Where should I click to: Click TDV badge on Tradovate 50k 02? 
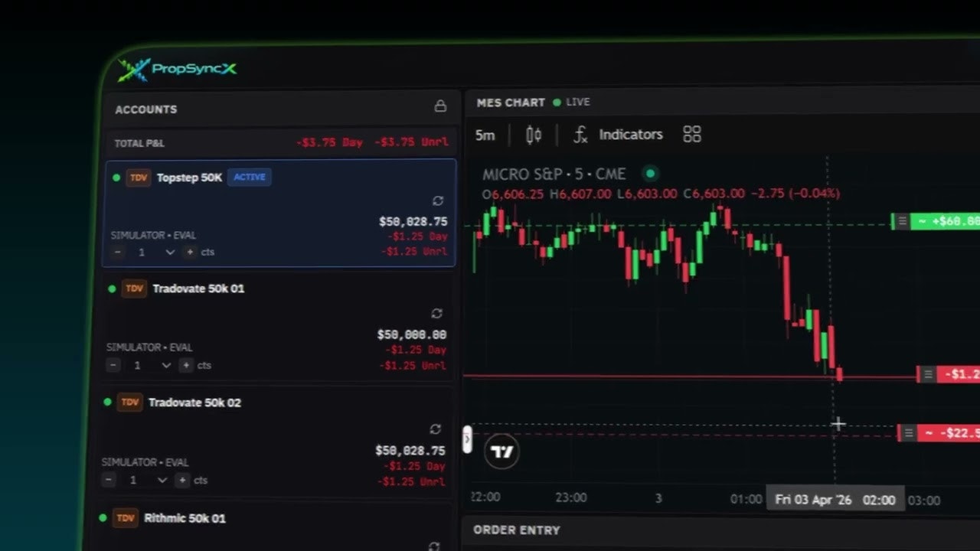point(129,403)
